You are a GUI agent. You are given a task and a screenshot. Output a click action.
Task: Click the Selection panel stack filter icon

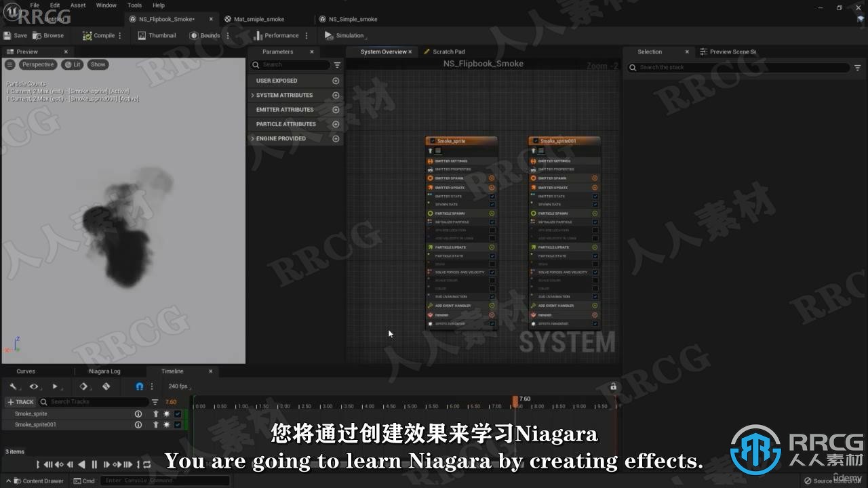(858, 68)
